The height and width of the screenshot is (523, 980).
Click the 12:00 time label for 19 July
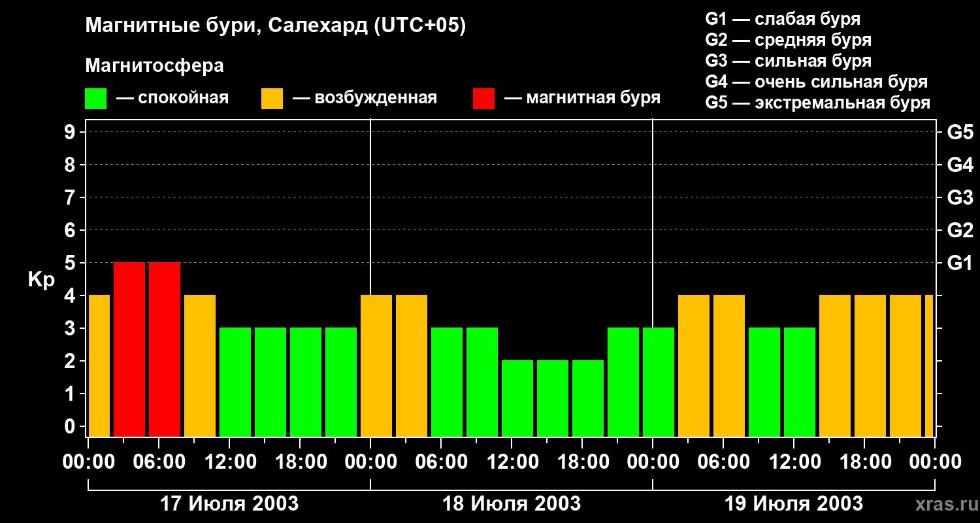coord(794,462)
